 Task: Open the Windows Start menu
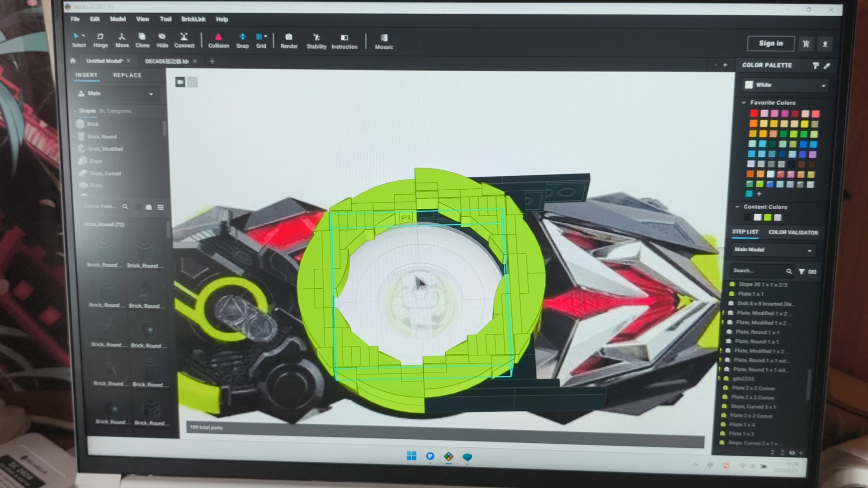[411, 455]
